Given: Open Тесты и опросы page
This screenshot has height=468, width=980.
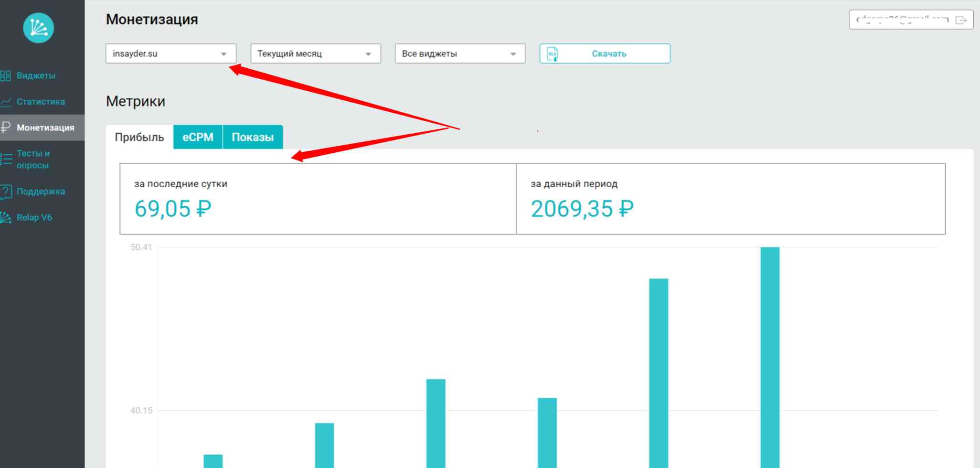Looking at the screenshot, I should tap(33, 159).
